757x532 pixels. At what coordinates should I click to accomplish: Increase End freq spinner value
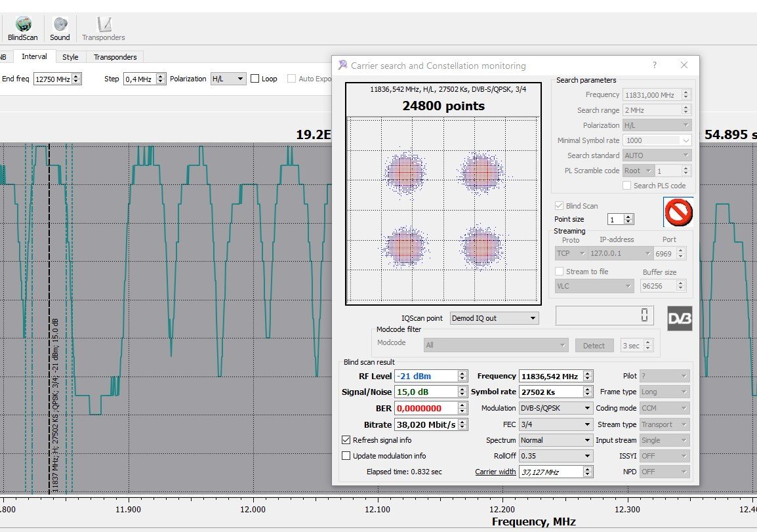77,76
